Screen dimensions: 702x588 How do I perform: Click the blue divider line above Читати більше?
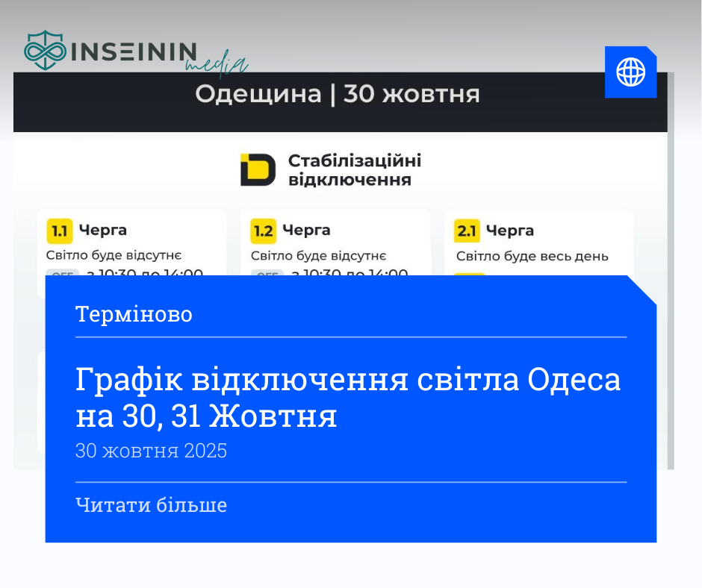click(x=351, y=480)
